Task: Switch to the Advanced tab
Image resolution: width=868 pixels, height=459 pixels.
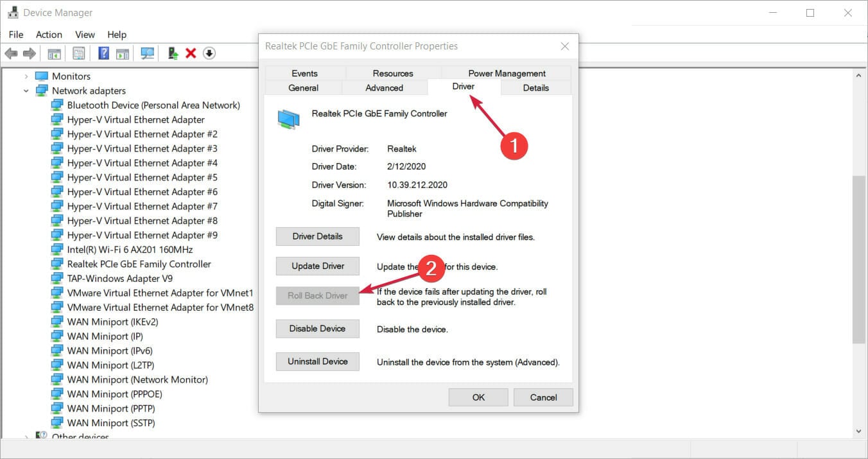Action: coord(385,88)
